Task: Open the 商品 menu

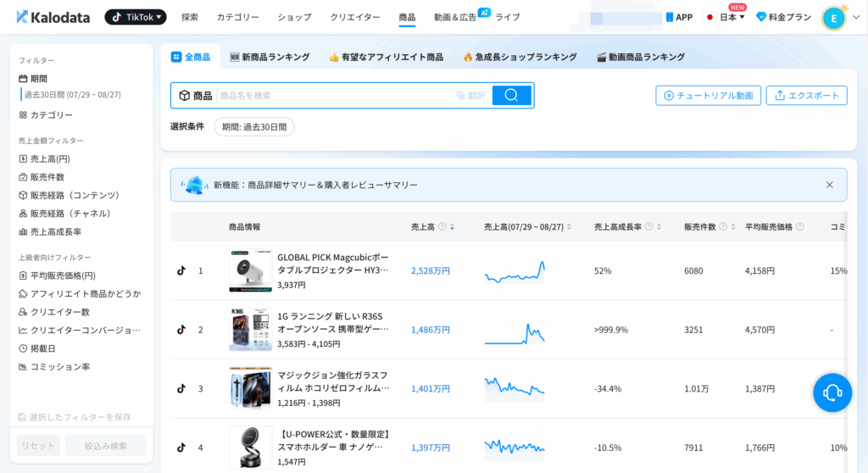Action: click(x=407, y=17)
